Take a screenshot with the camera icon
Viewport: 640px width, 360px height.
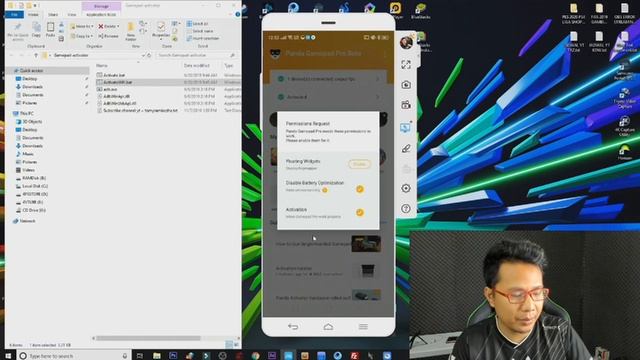click(x=406, y=84)
